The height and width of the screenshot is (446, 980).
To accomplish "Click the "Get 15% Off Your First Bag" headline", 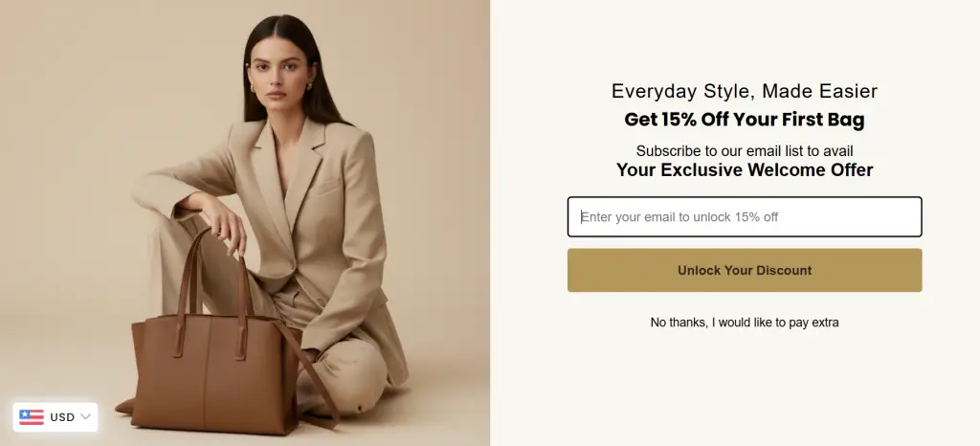I will [x=745, y=120].
